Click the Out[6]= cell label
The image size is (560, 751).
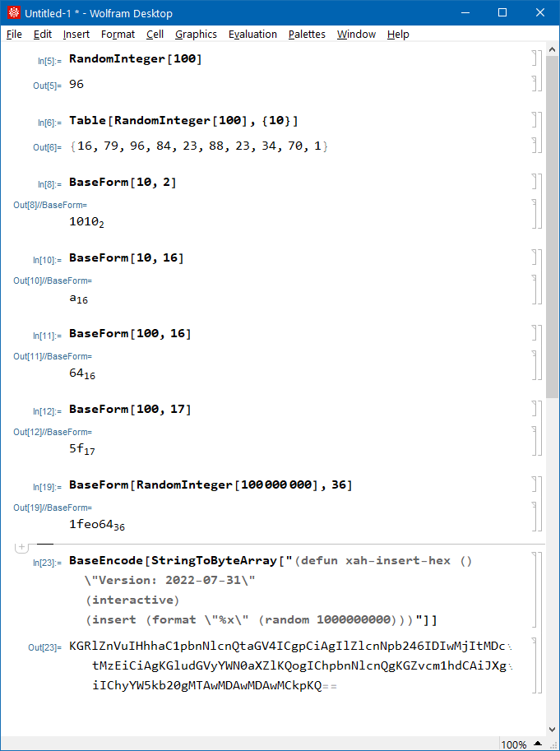click(48, 147)
